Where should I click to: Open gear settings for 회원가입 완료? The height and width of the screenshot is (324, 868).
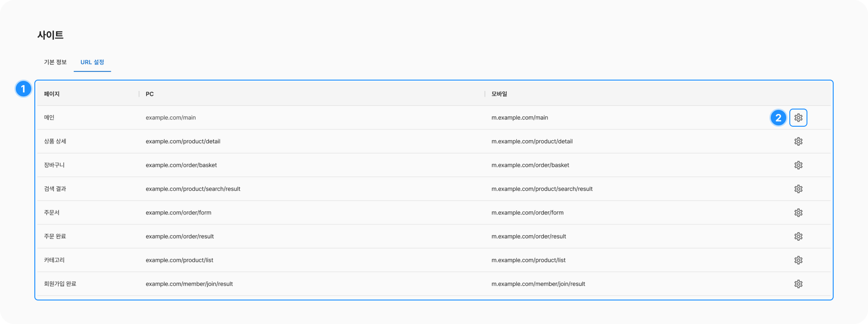(798, 284)
